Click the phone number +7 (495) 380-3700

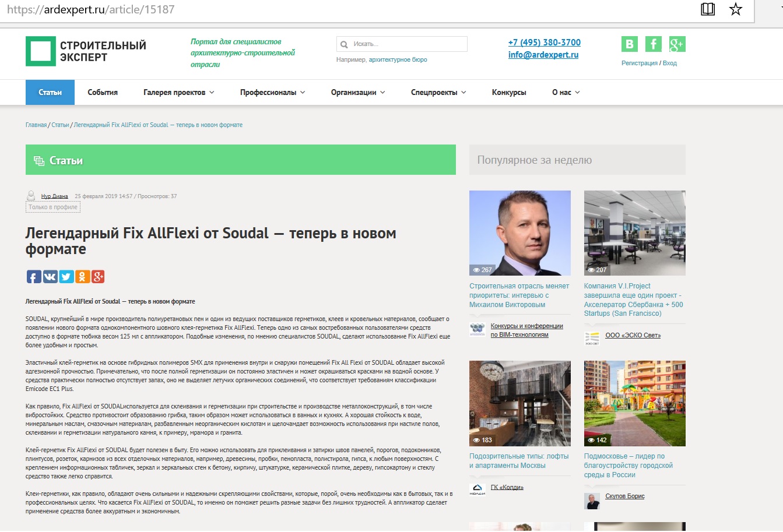tap(545, 43)
